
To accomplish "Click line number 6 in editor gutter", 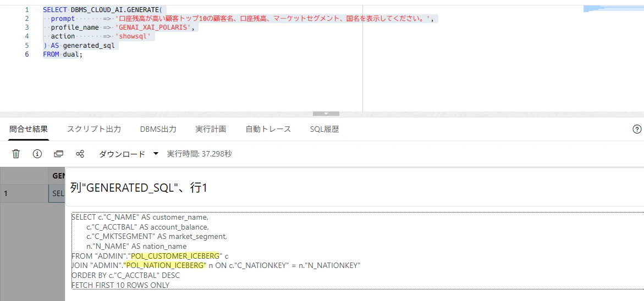I will tap(27, 54).
